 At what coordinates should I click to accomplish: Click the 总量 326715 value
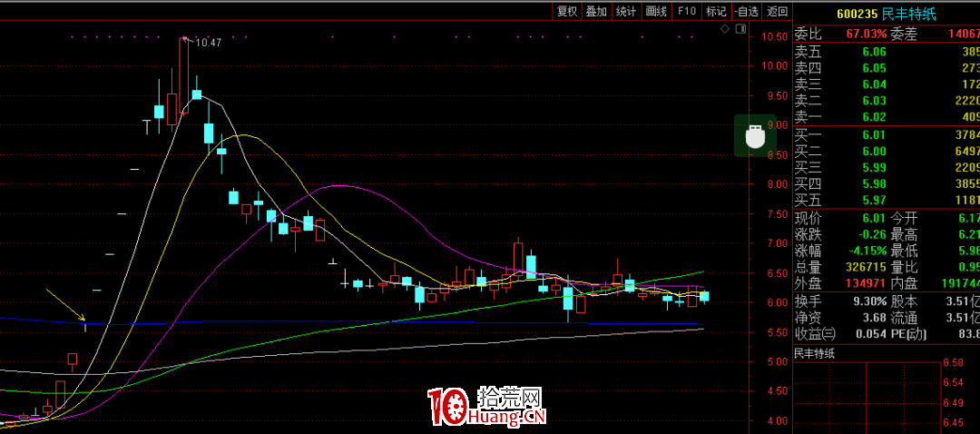865,268
